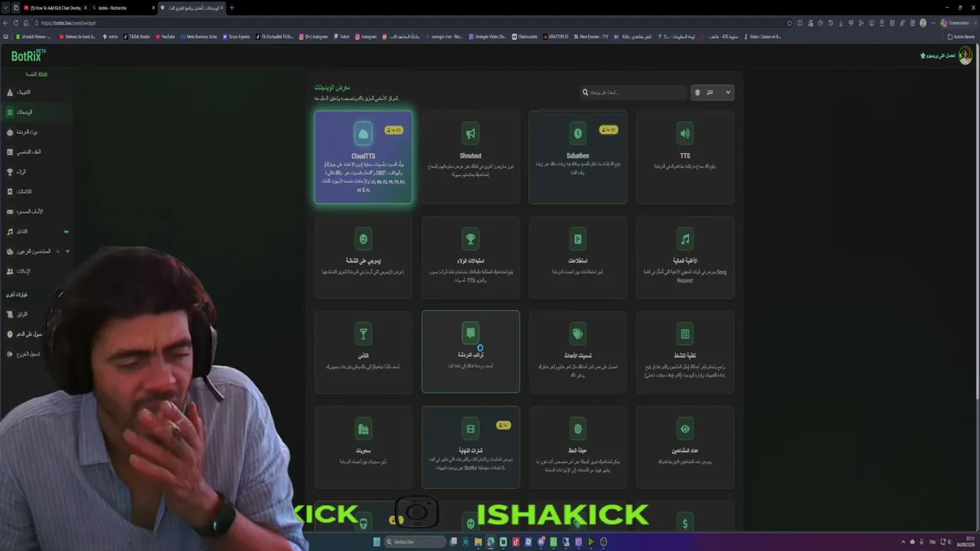Open the wheel of luck gear icon
Viewport: 980px width, 551px height.
click(578, 429)
